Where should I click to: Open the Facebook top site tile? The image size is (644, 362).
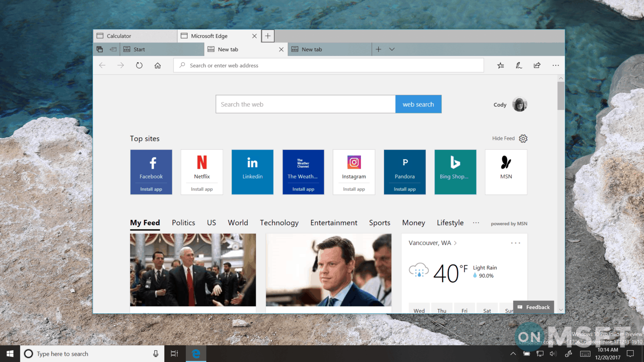coord(151,172)
